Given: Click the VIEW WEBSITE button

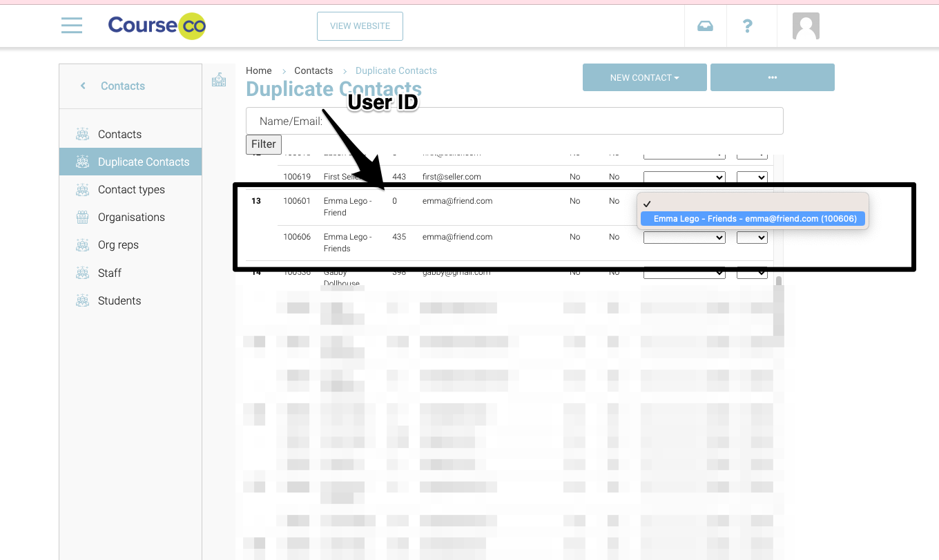Looking at the screenshot, I should (x=360, y=26).
